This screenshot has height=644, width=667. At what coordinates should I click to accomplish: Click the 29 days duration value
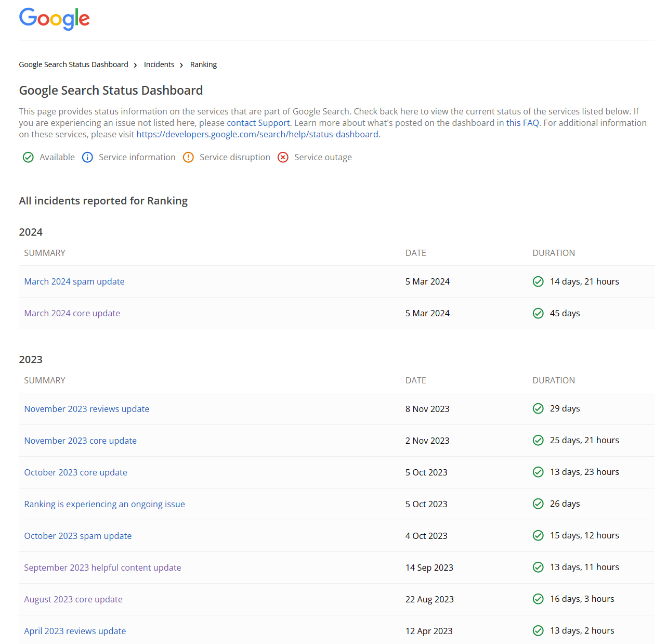pyautogui.click(x=565, y=408)
